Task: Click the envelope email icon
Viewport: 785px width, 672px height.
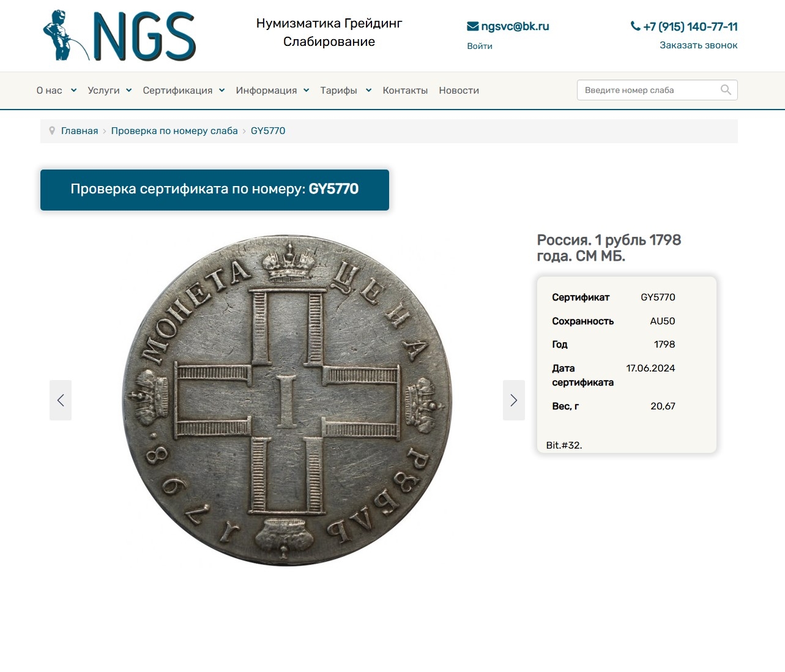Action: tap(472, 26)
